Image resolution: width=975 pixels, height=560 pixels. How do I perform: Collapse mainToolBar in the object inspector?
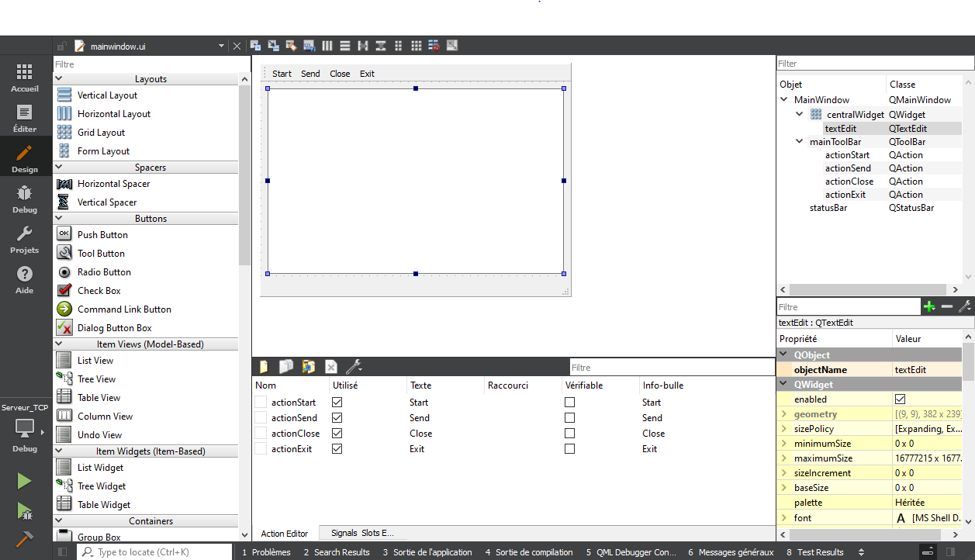(799, 141)
